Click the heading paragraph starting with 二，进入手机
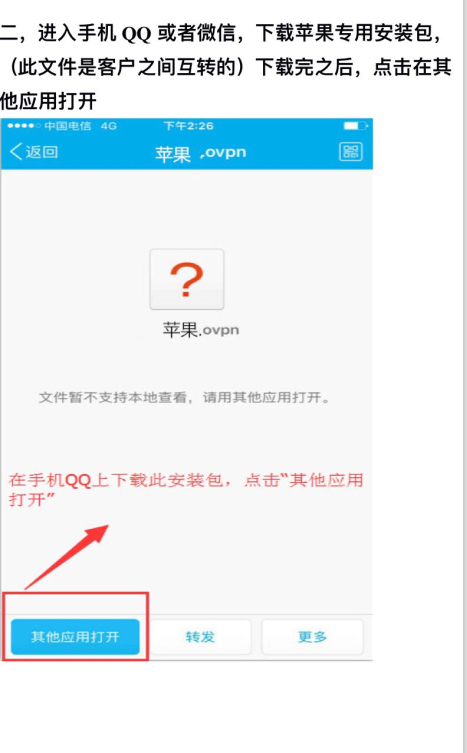This screenshot has width=467, height=753. pos(226,67)
